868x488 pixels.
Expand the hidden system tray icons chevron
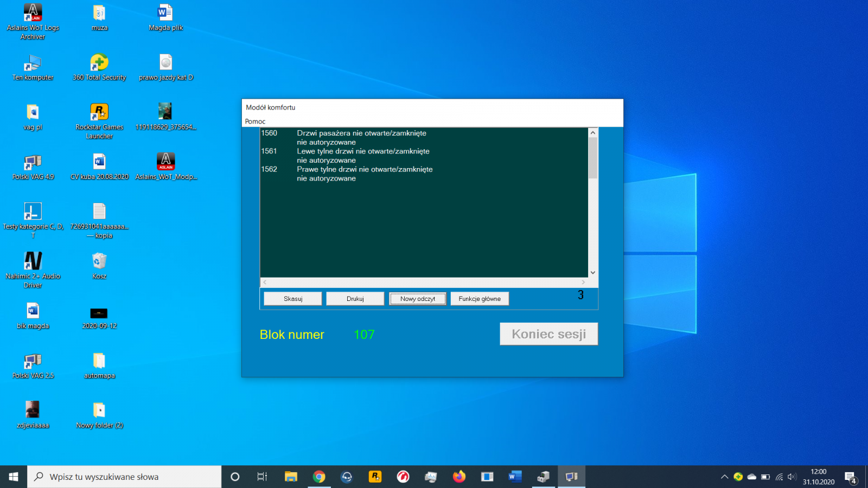pyautogui.click(x=724, y=477)
